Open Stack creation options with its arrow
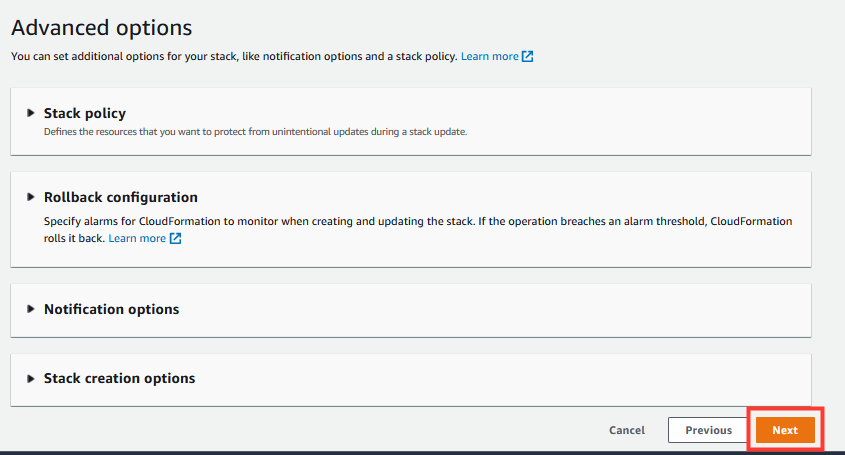845x455 pixels. pos(31,378)
